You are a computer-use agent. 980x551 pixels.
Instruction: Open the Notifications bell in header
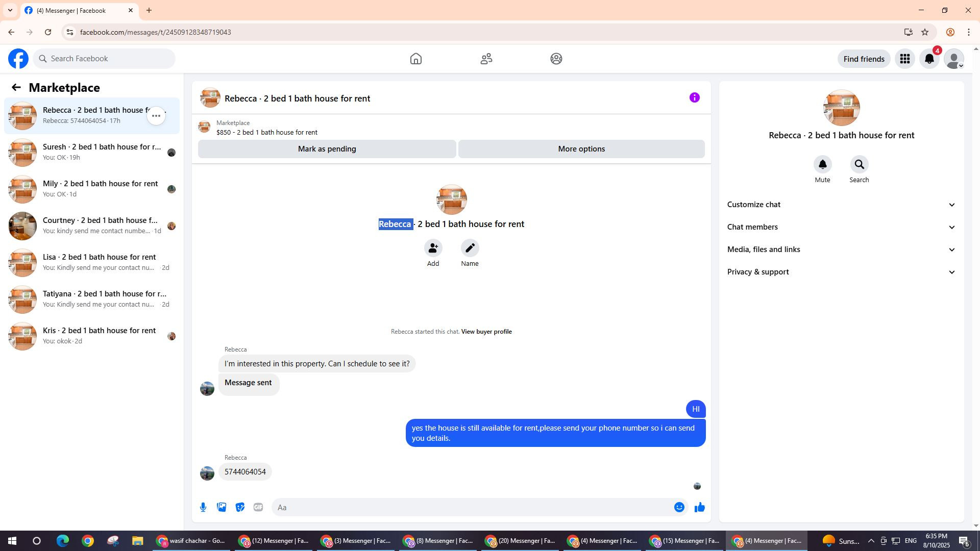(x=929, y=59)
